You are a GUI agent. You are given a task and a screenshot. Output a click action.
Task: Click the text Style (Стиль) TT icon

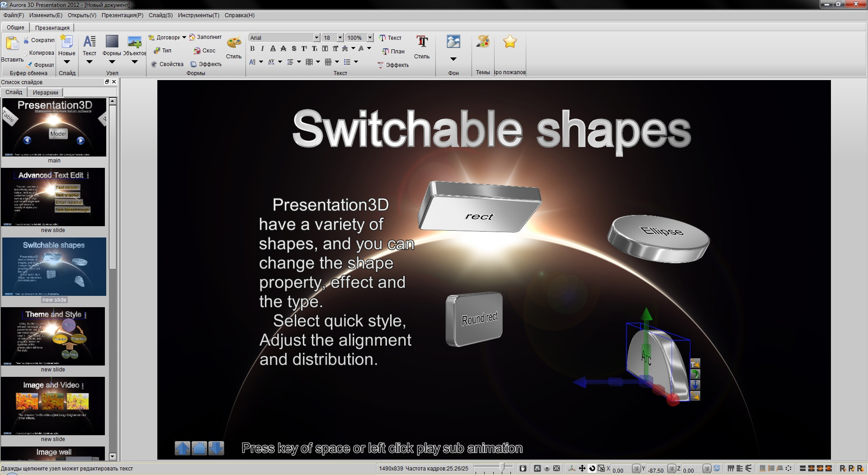422,42
